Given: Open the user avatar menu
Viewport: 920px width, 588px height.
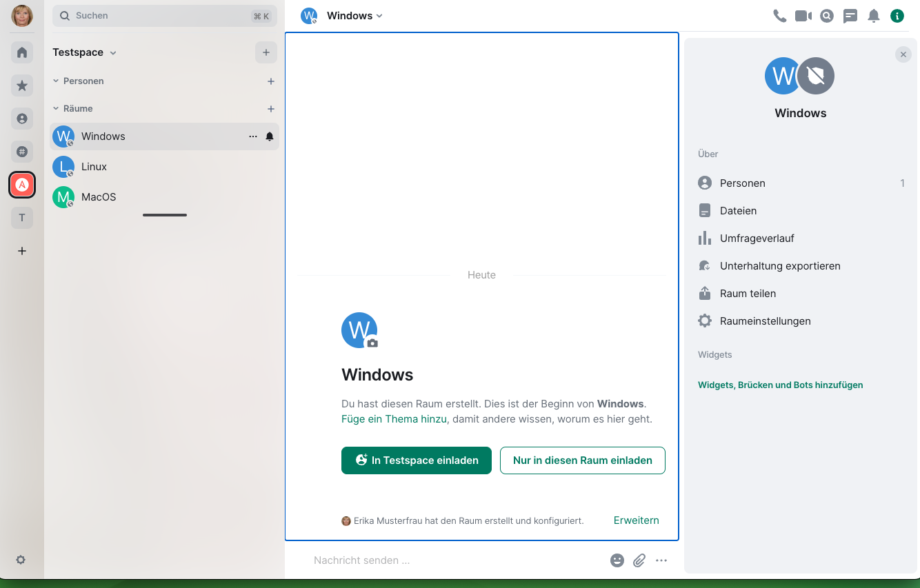Looking at the screenshot, I should [x=22, y=15].
